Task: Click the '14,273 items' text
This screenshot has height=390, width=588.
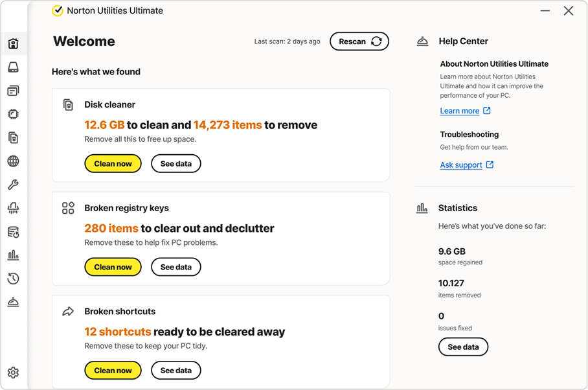Action: [228, 125]
